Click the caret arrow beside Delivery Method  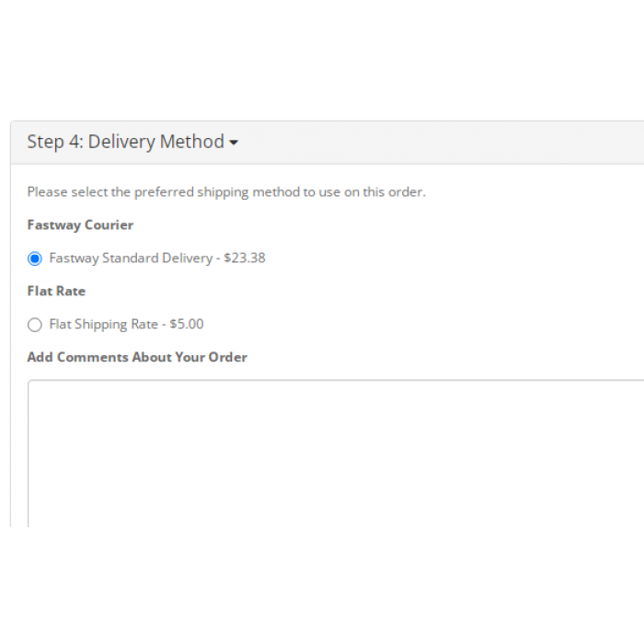point(234,143)
